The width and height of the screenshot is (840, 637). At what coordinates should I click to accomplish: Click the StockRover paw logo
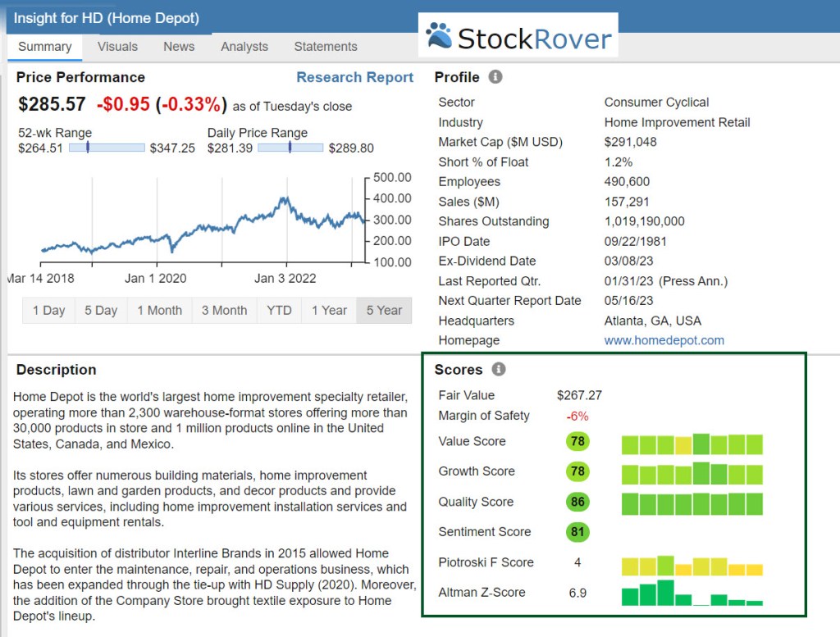click(439, 37)
